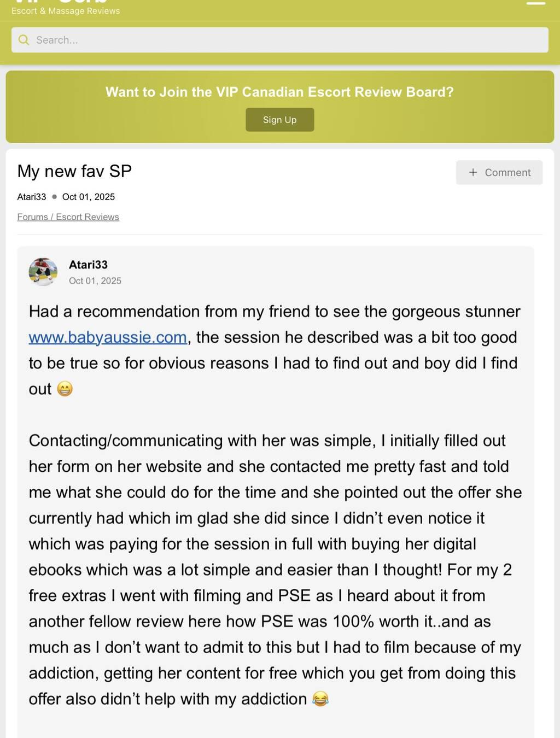Open Escort Reviews breadcrumb section

point(87,217)
